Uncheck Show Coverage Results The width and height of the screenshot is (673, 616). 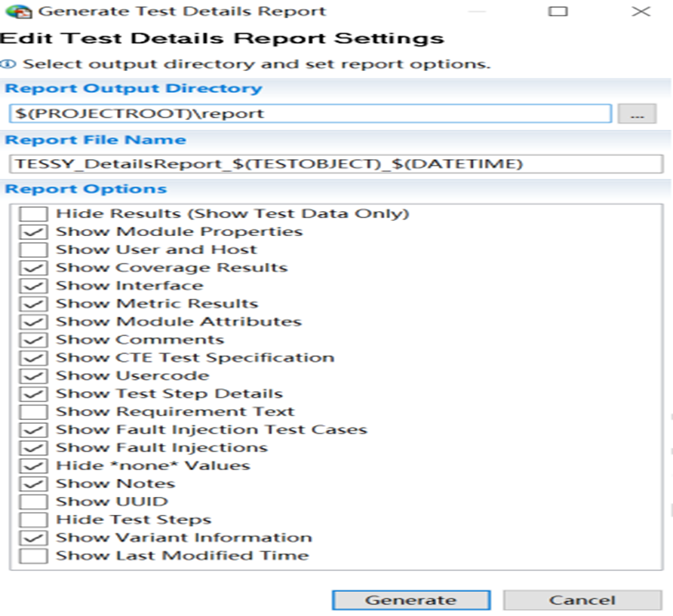pos(33,268)
